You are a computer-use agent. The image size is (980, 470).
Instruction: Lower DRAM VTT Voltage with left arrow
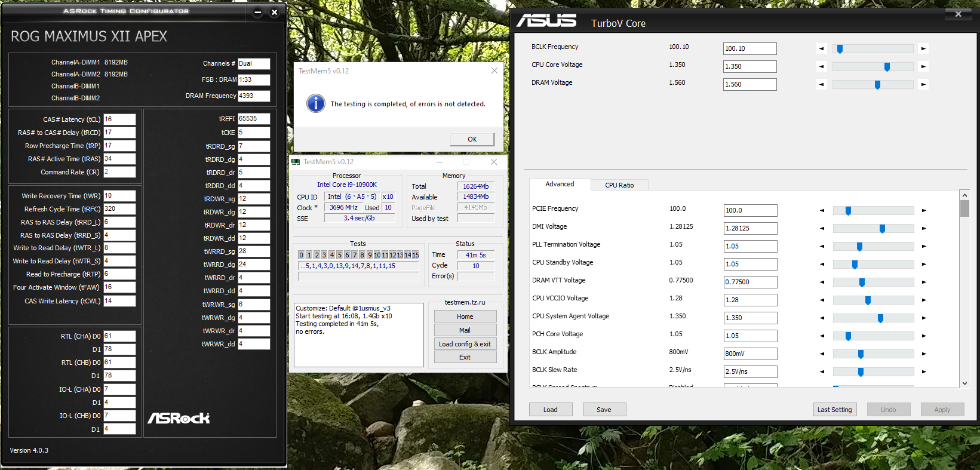click(822, 282)
